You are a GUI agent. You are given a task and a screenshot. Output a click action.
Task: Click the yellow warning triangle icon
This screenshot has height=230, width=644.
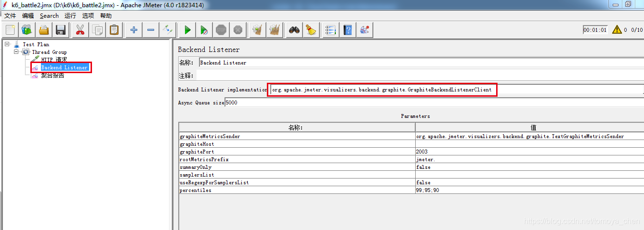617,30
